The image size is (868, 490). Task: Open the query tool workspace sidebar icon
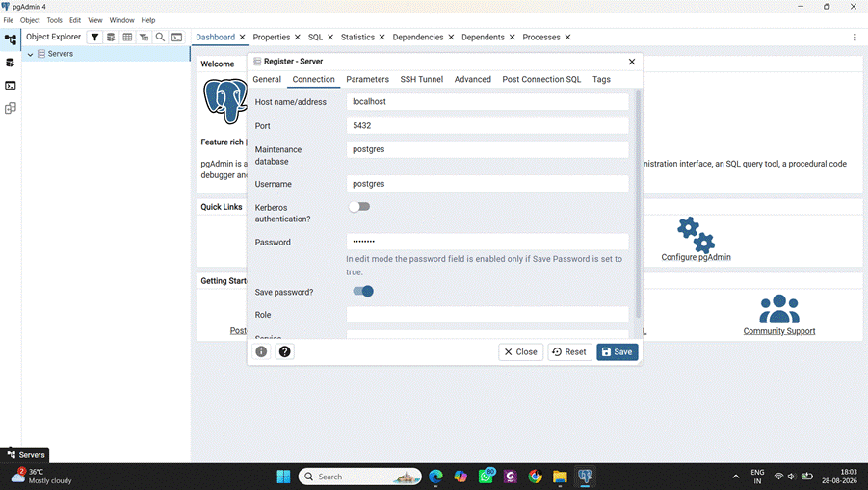coord(10,85)
